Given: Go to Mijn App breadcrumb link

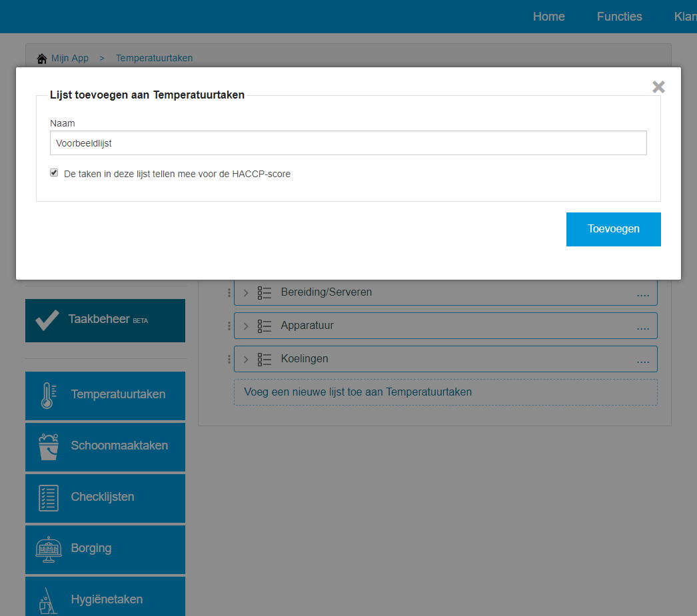Looking at the screenshot, I should click(x=70, y=58).
